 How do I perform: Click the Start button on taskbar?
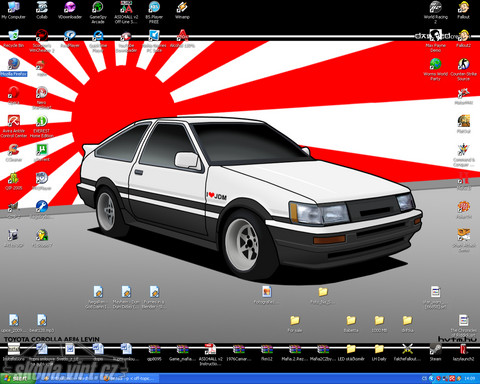(18, 378)
